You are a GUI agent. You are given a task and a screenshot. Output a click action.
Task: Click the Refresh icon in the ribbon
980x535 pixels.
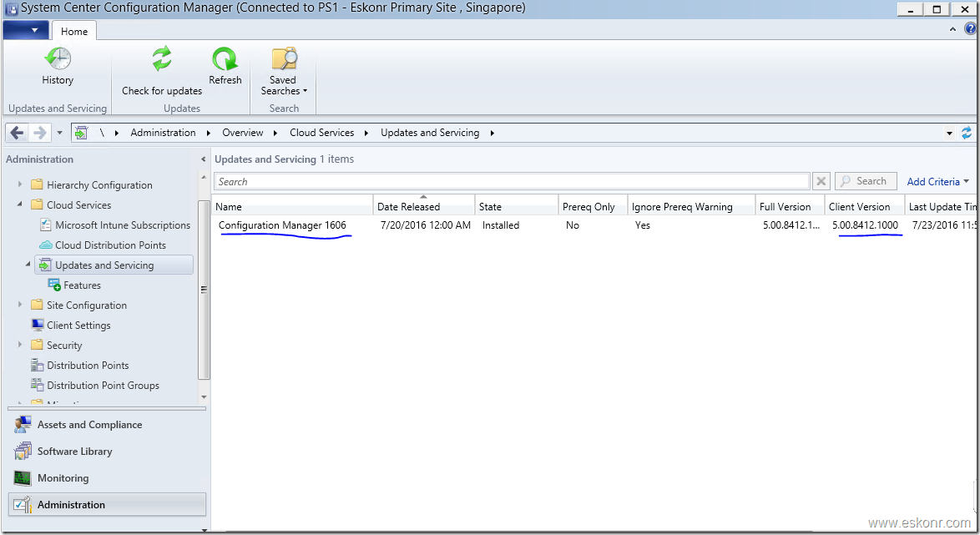[x=225, y=67]
